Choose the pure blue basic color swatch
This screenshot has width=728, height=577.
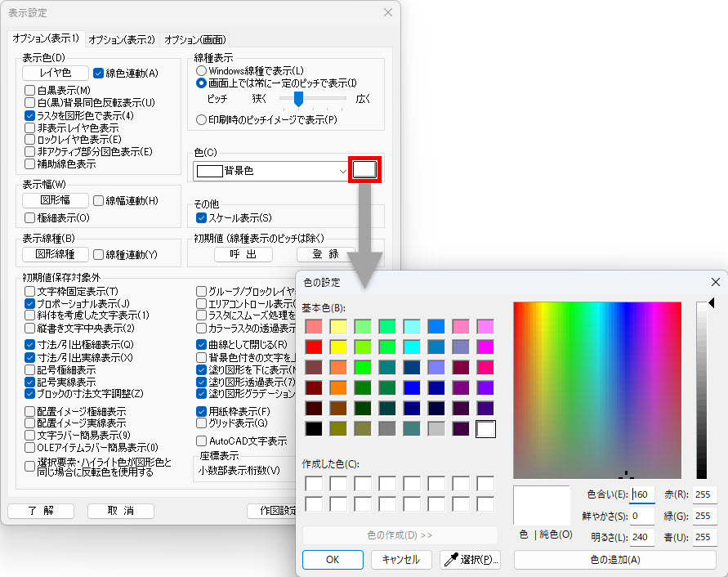coord(413,387)
